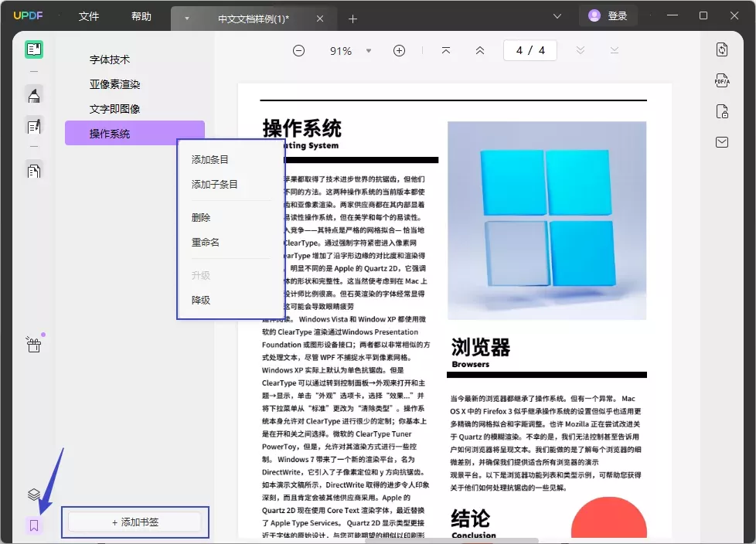Viewport: 756px width, 544px height.
Task: Open the Reader mode icon in left sidebar
Action: (34, 50)
